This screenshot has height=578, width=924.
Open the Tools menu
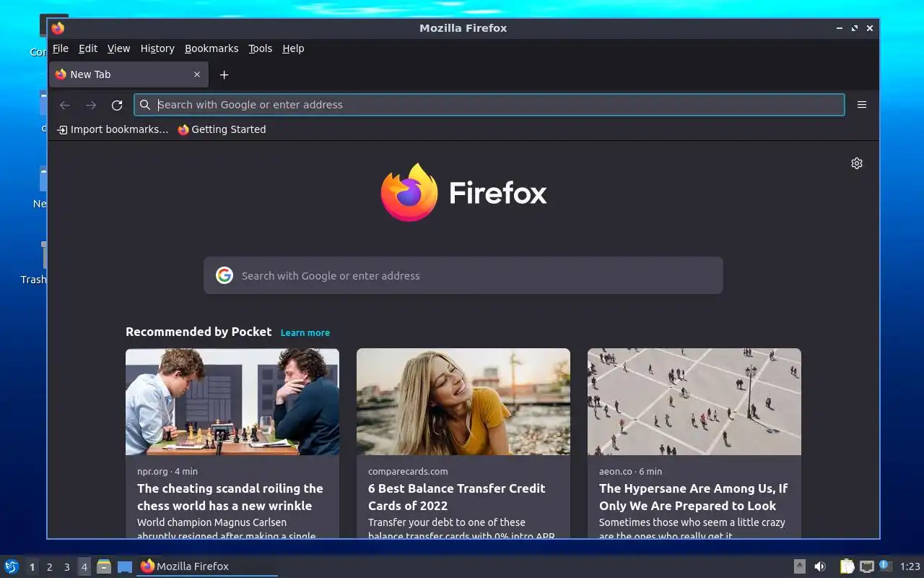click(261, 48)
